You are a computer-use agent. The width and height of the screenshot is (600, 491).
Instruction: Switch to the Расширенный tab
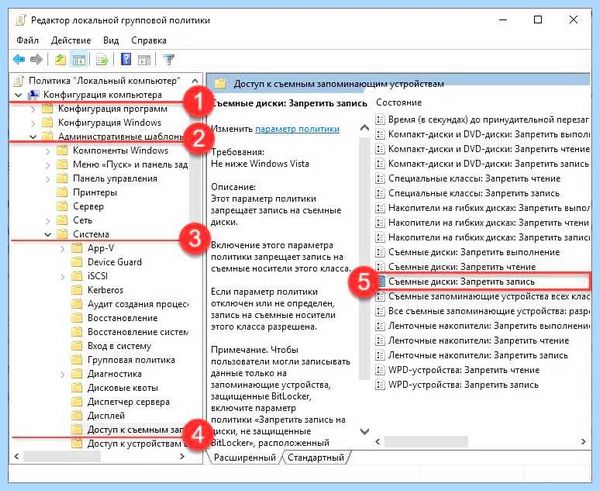coord(245,457)
